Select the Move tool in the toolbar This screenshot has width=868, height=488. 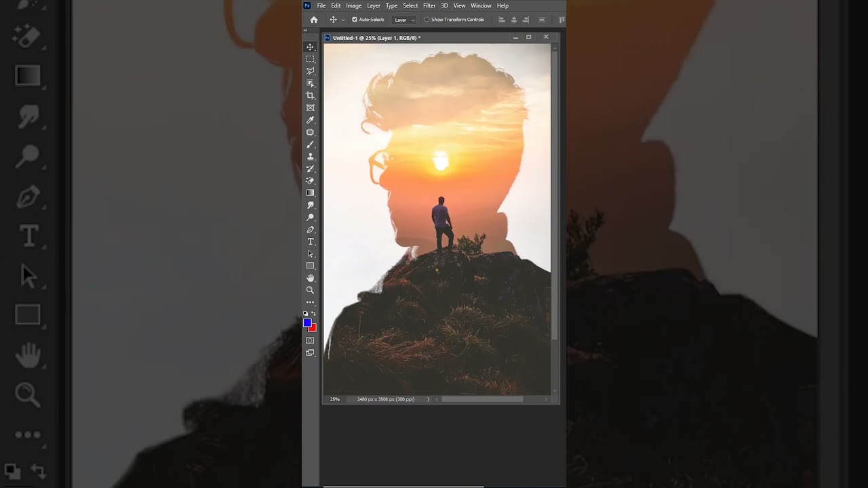311,47
